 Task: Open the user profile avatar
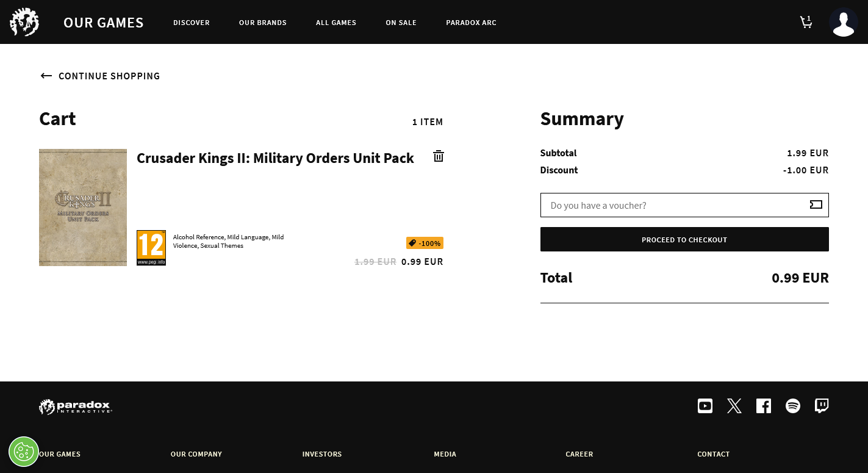(x=843, y=23)
